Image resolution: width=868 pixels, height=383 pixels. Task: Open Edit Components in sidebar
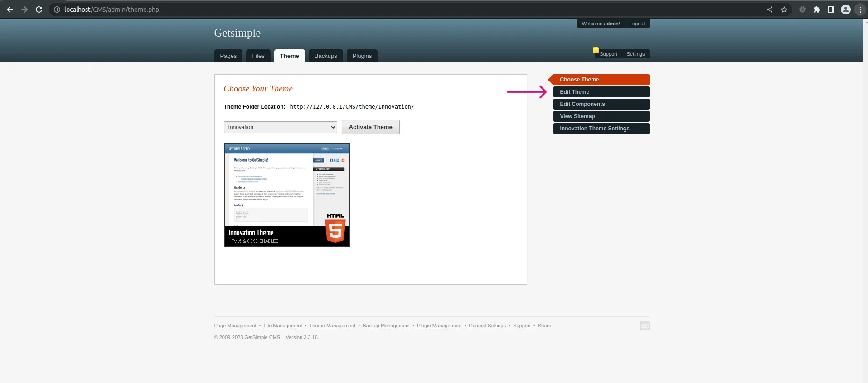(x=601, y=104)
